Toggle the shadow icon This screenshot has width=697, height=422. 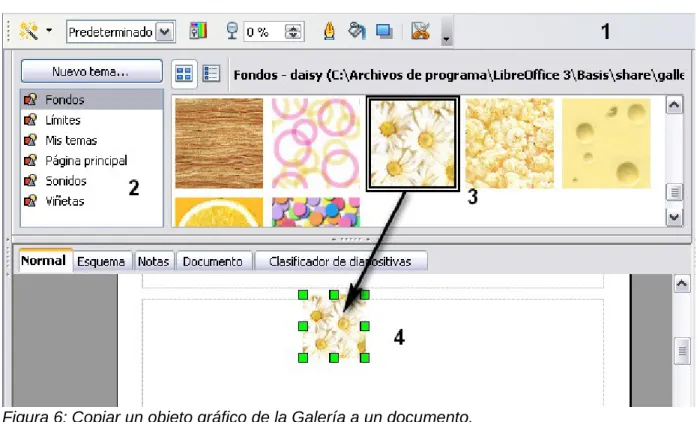(384, 31)
